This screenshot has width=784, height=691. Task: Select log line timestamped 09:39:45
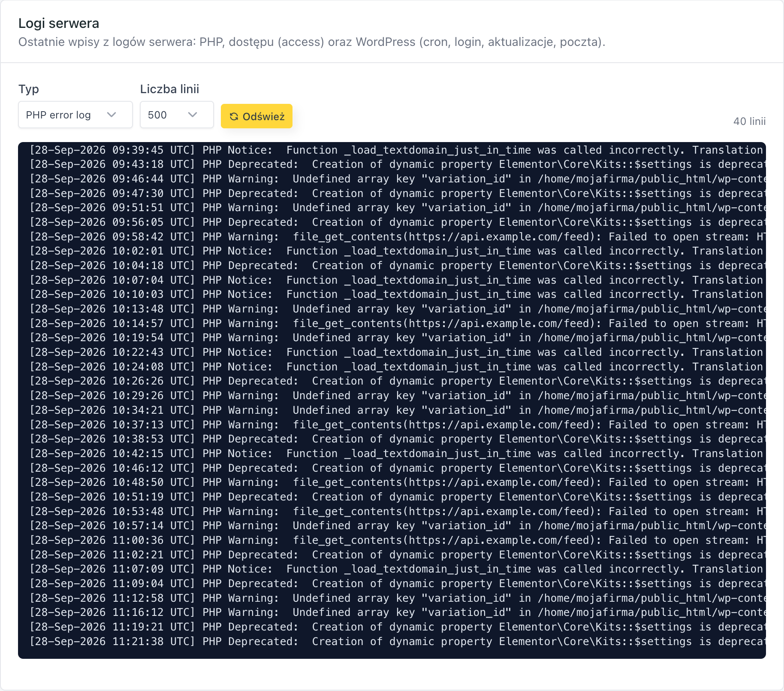[x=398, y=150]
